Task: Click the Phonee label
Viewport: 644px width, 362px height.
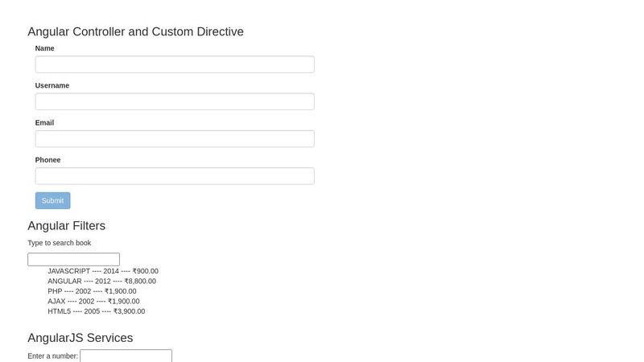Action: [47, 160]
